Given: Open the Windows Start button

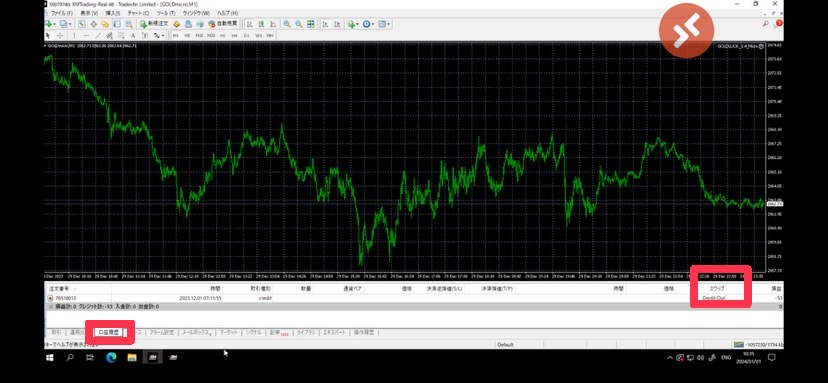Looking at the screenshot, I should coord(50,358).
